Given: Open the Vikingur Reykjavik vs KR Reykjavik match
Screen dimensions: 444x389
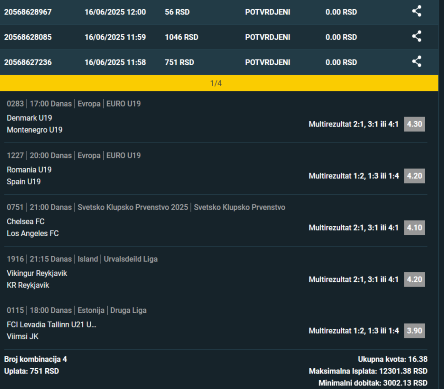Looking at the screenshot, I should (37, 279).
